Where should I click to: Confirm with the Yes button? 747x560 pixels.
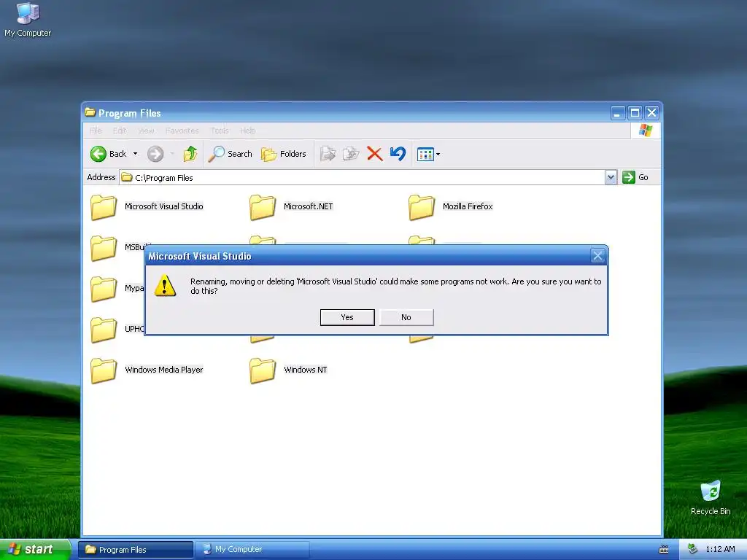(x=347, y=317)
